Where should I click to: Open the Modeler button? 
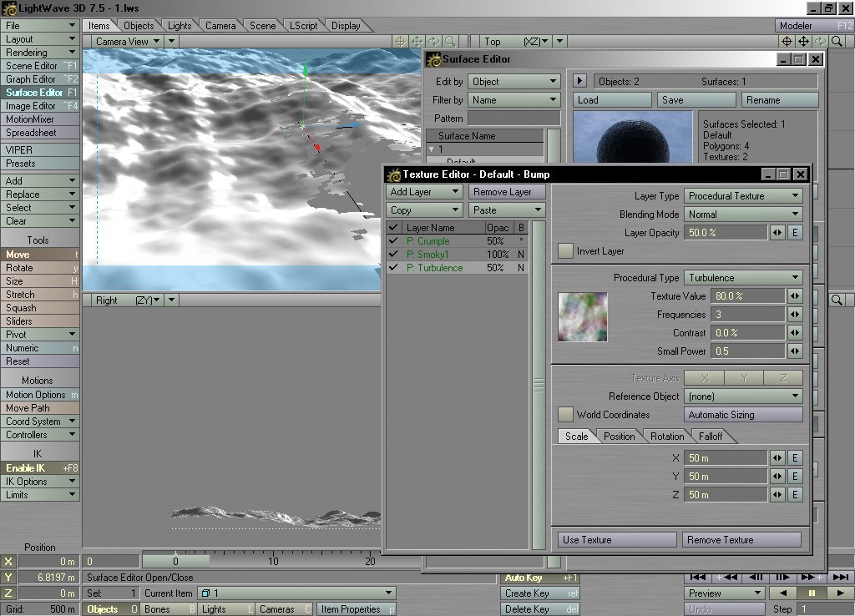pyautogui.click(x=813, y=26)
